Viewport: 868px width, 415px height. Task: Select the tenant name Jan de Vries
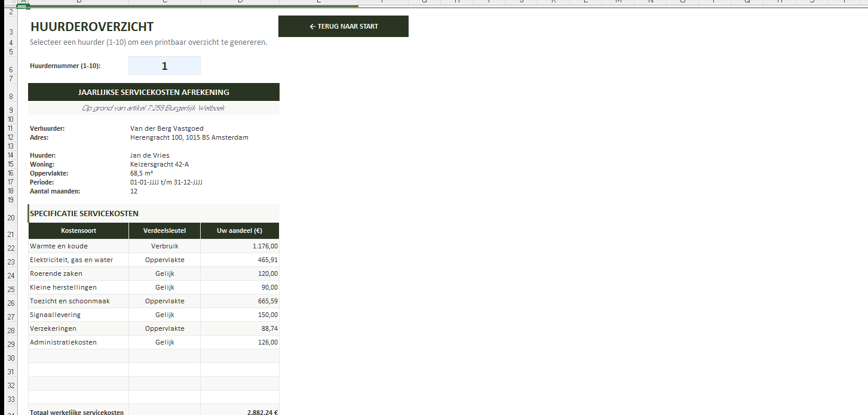(x=150, y=155)
